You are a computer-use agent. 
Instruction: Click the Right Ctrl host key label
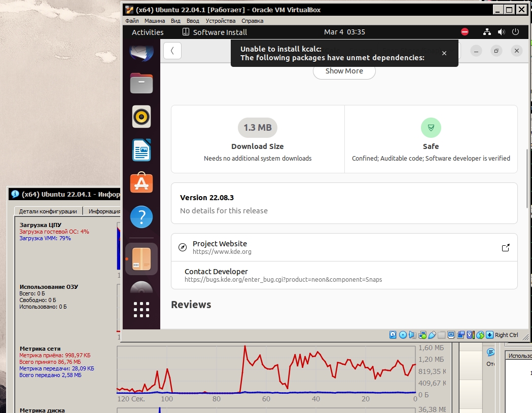(506, 335)
